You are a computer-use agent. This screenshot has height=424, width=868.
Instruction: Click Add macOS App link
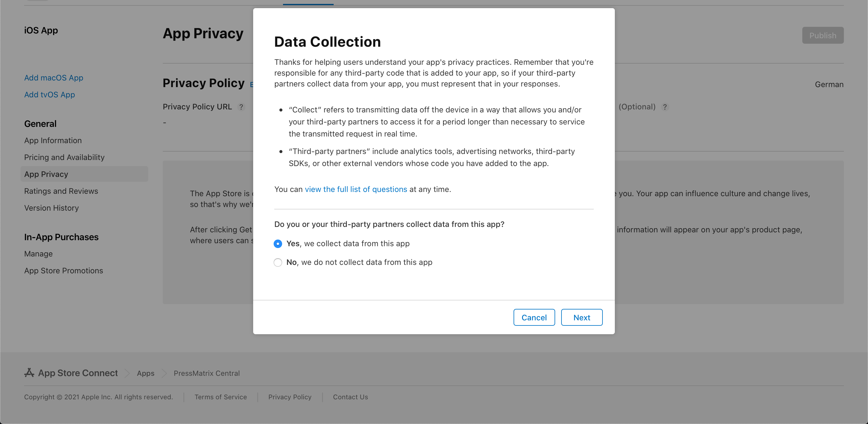[x=54, y=78]
